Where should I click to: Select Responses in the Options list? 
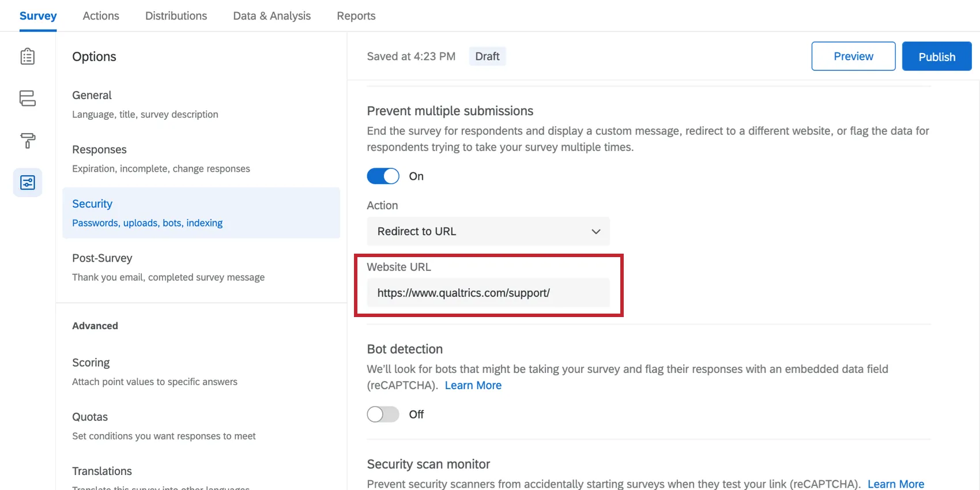(x=99, y=150)
